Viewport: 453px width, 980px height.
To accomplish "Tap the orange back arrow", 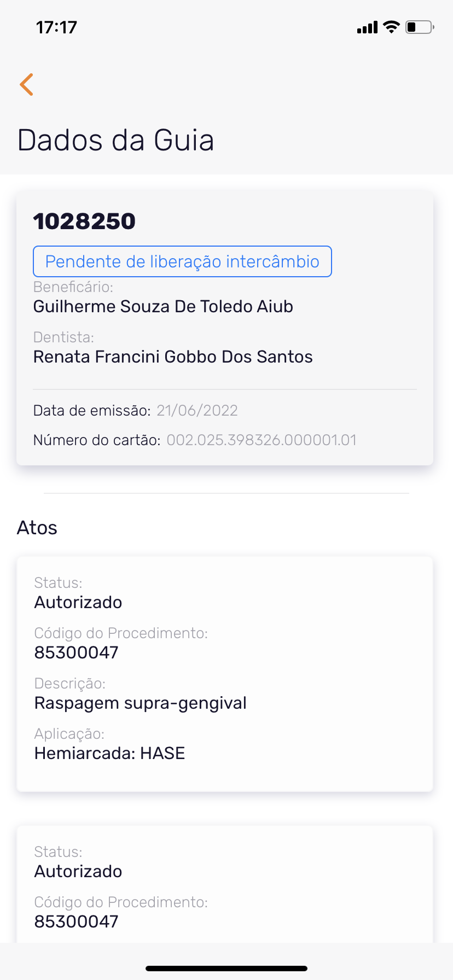I will coord(27,84).
